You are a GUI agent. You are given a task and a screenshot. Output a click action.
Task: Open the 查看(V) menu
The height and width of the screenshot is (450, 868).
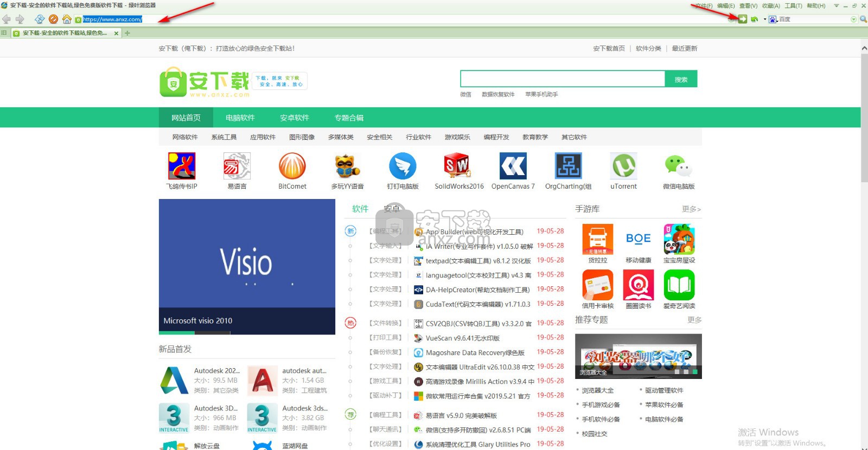tap(748, 6)
